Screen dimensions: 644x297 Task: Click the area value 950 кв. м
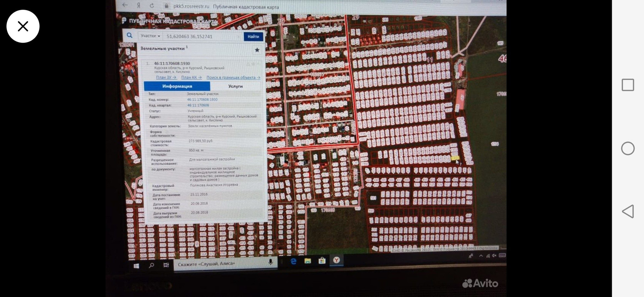point(196,151)
